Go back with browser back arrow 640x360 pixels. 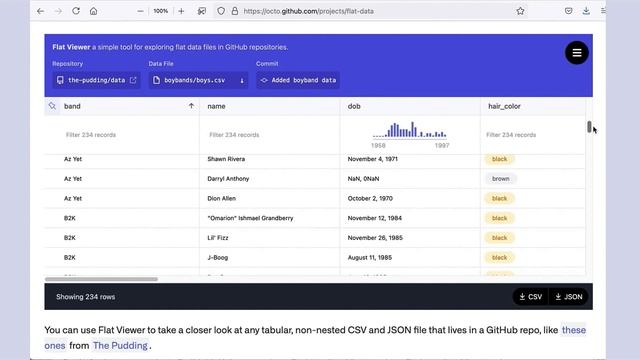pos(40,11)
